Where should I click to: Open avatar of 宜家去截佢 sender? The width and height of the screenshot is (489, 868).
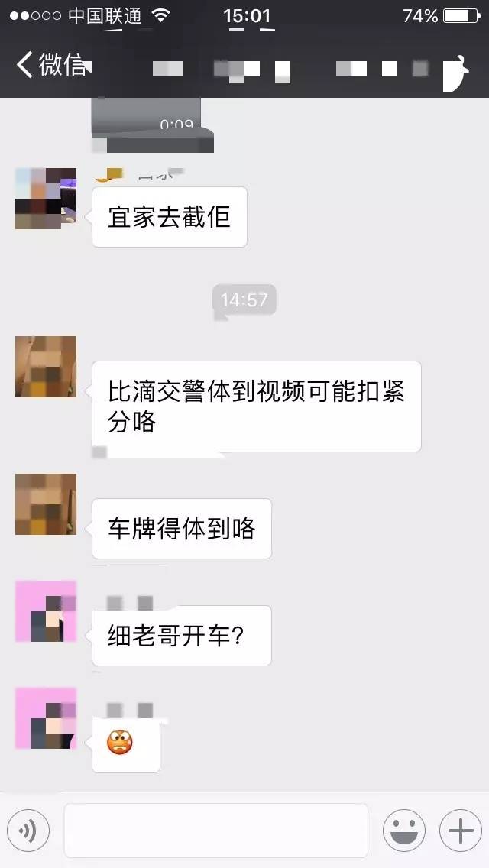(x=46, y=199)
